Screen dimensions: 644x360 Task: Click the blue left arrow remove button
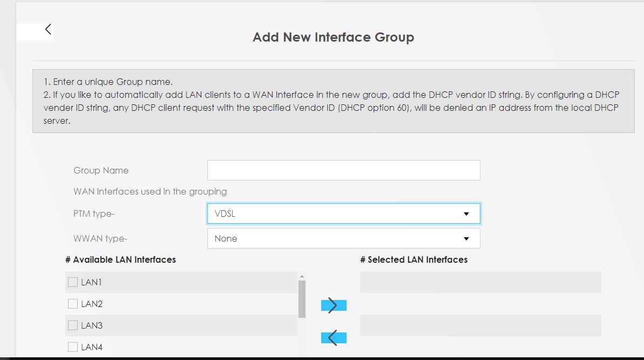[x=333, y=338]
